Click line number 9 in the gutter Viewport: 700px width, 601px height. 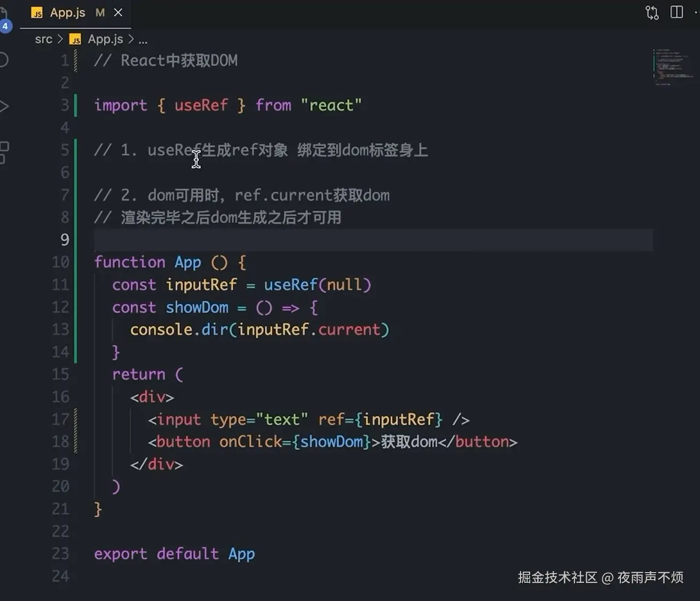pyautogui.click(x=65, y=240)
